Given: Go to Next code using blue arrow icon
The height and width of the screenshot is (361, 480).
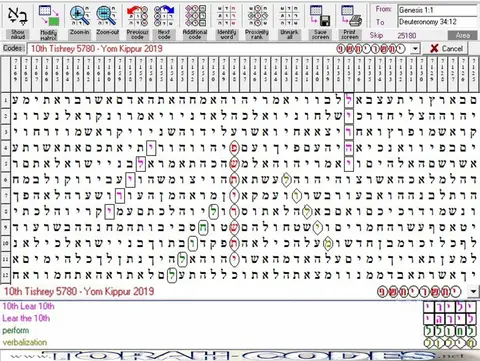Looking at the screenshot, I should 164,16.
